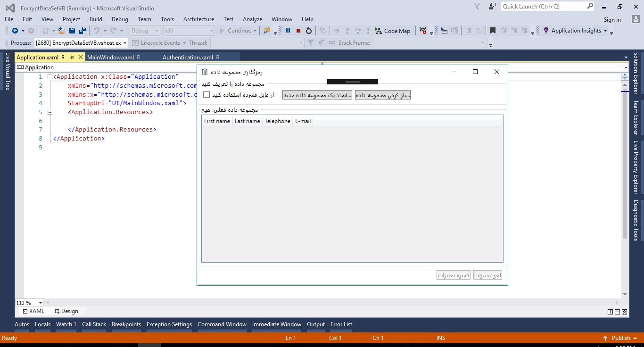Screen dimensions: 644x347
Task: Open the Code Map tool
Action: [392, 31]
